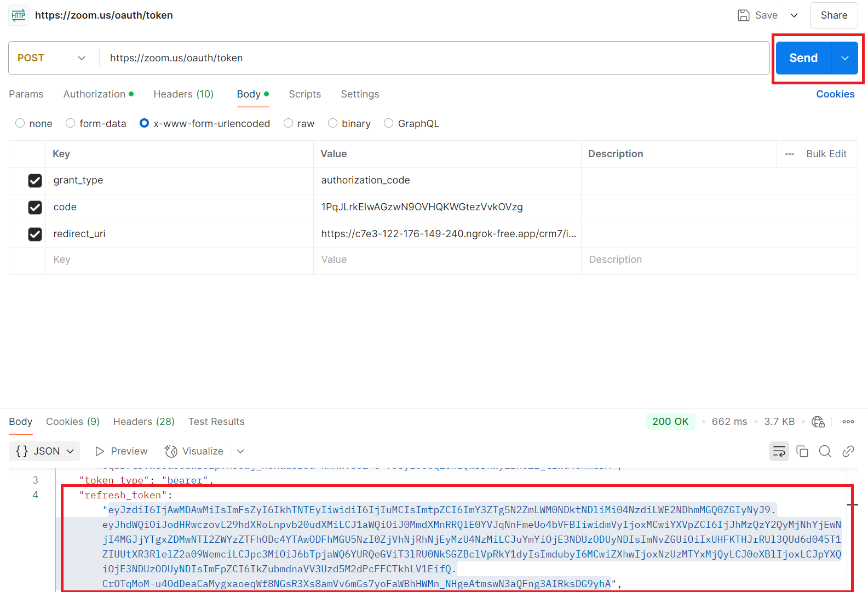
Task: Click the redirect_uri ngrok URL value
Action: click(449, 234)
